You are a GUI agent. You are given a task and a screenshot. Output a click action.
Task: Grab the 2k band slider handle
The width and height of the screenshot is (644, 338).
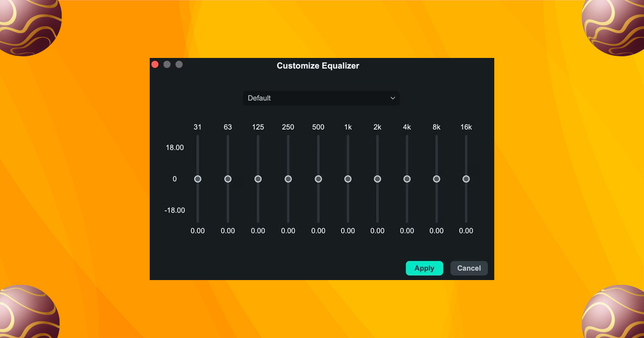pos(377,179)
